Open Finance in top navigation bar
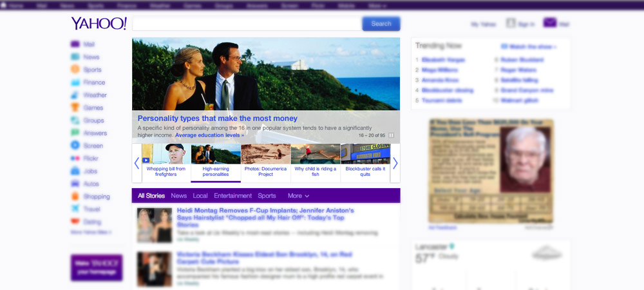Viewport: 644px width, 290px height. (126, 6)
